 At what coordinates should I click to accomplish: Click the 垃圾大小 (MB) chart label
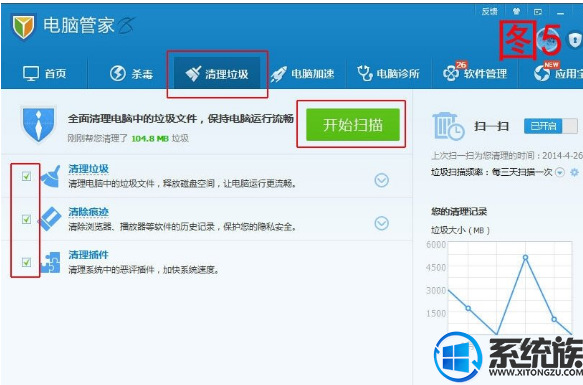[460, 230]
